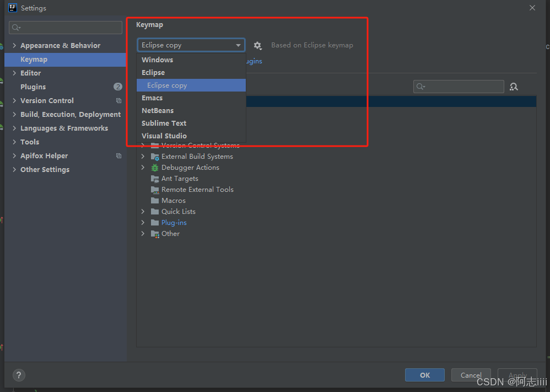
Task: Click the project-level icon beside Version Control
Action: click(118, 101)
